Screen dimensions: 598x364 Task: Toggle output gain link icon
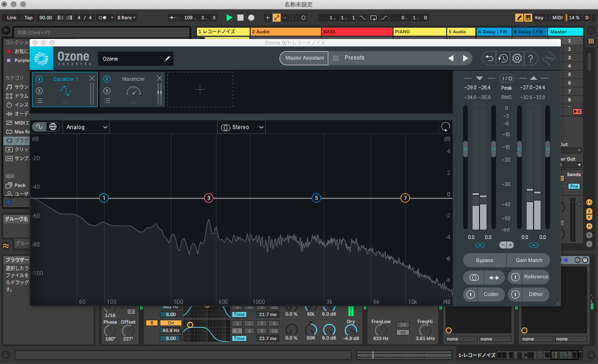click(533, 245)
